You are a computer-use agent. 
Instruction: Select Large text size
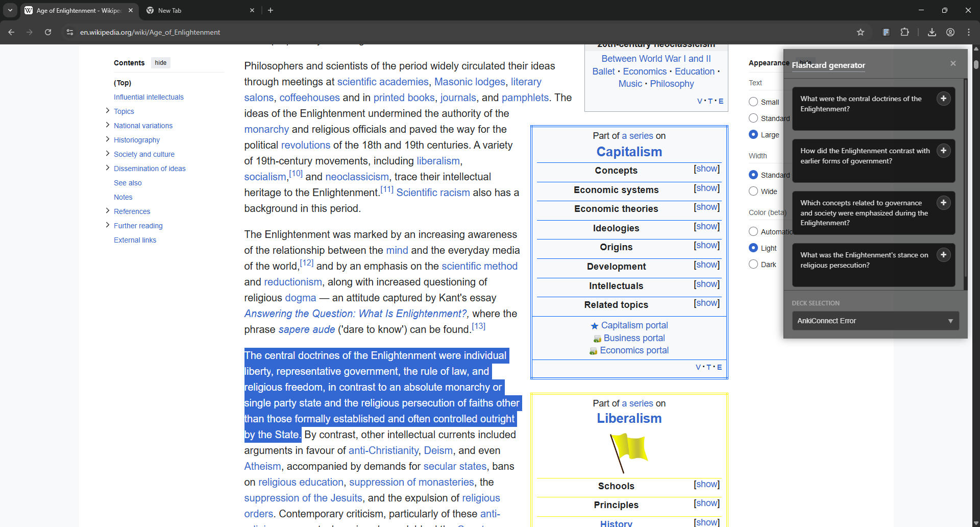coord(753,134)
